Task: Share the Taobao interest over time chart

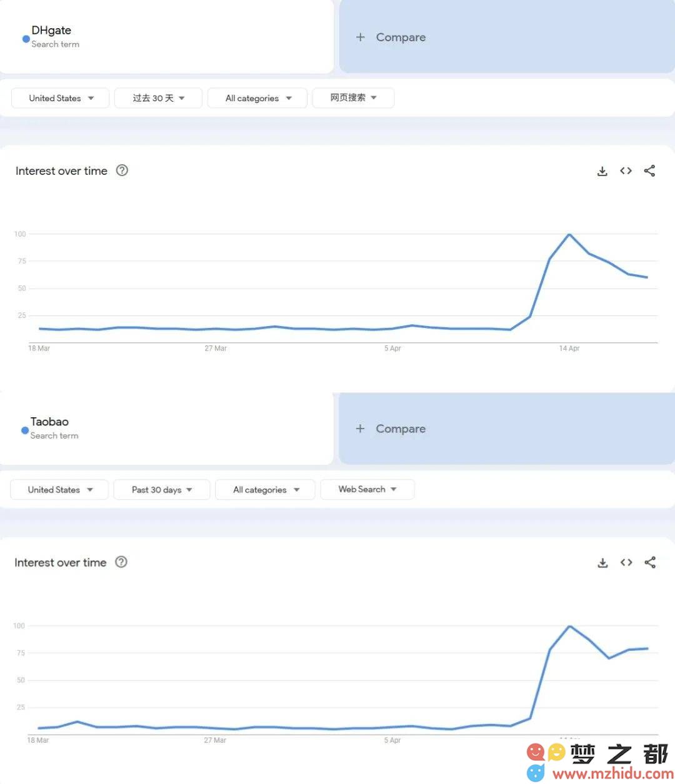Action: coord(650,562)
